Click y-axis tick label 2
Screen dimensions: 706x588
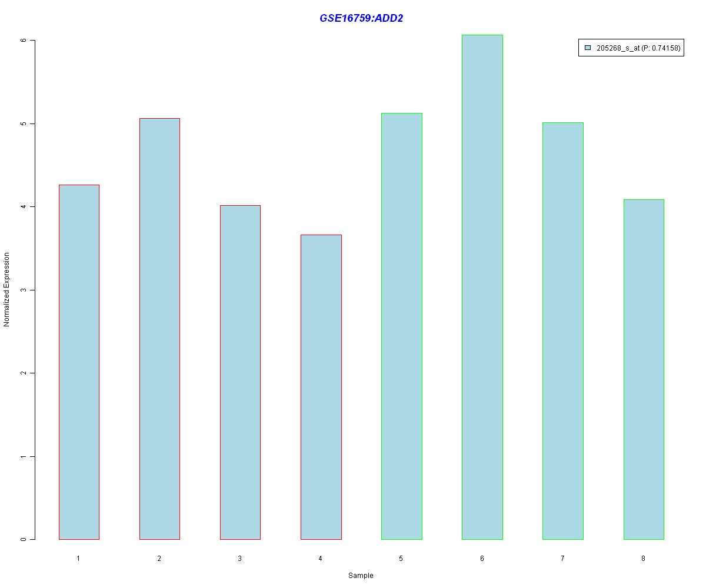click(x=24, y=373)
